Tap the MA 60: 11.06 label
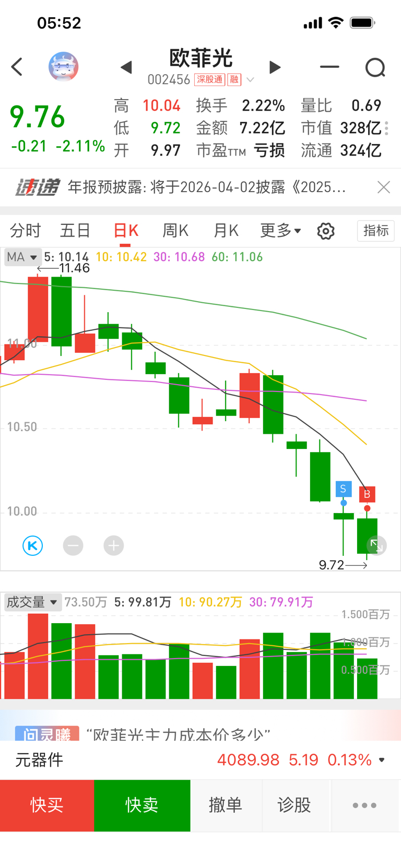The height and width of the screenshot is (868, 401). [x=237, y=257]
